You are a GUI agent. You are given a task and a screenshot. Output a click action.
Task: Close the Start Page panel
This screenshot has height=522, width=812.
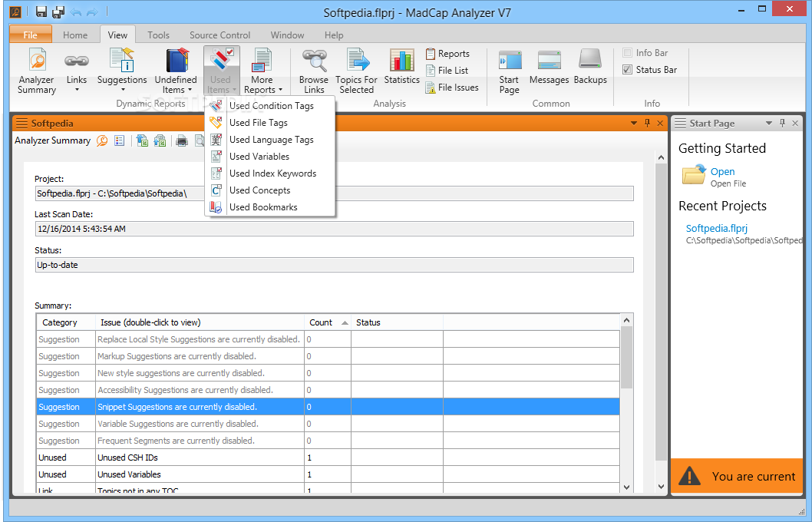tap(795, 124)
